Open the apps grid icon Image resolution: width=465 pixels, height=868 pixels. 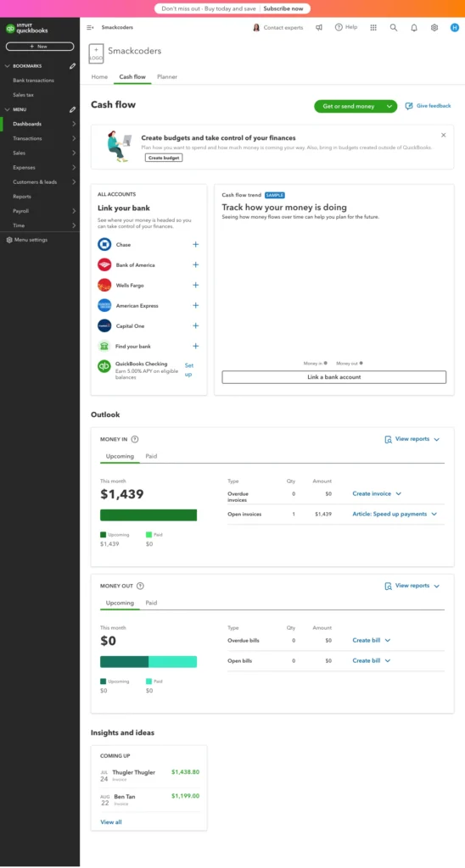tap(373, 27)
